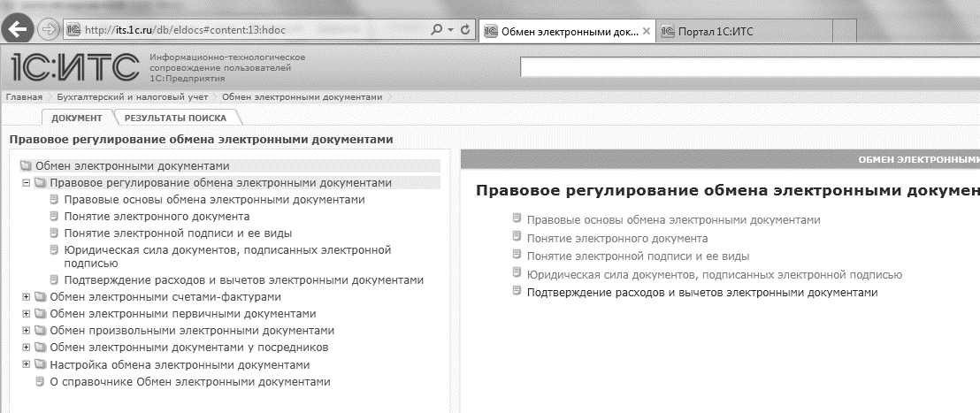The image size is (980, 413).
Task: Click the browser forward arrow button
Action: pos(48,29)
